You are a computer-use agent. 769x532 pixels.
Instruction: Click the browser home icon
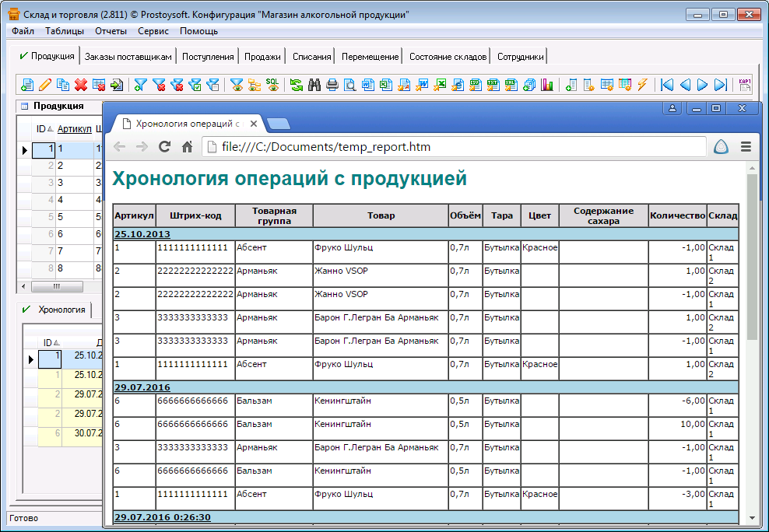pyautogui.click(x=187, y=146)
